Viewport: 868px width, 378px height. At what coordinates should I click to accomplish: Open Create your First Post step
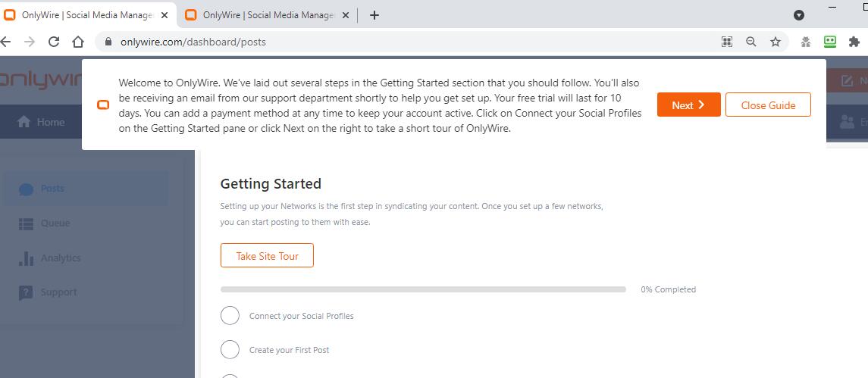point(289,350)
